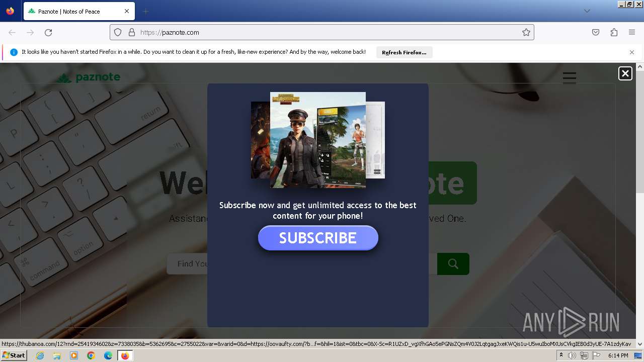This screenshot has width=644, height=362.
Task: Open the list all tabs dropdown
Action: tap(587, 11)
